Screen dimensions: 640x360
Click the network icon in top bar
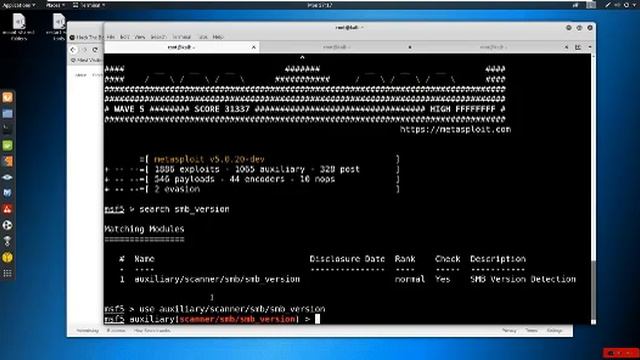(576, 5)
